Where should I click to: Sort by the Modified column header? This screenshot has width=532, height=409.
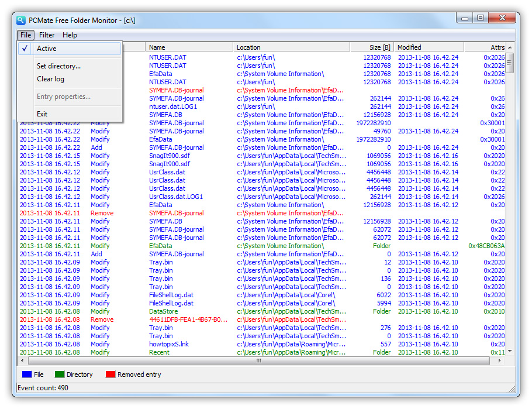click(429, 47)
